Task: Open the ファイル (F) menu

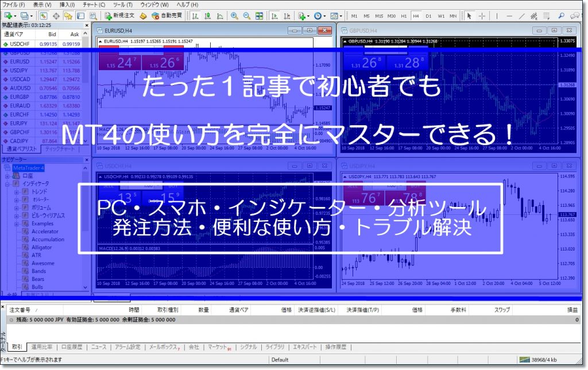Action: 14,5
